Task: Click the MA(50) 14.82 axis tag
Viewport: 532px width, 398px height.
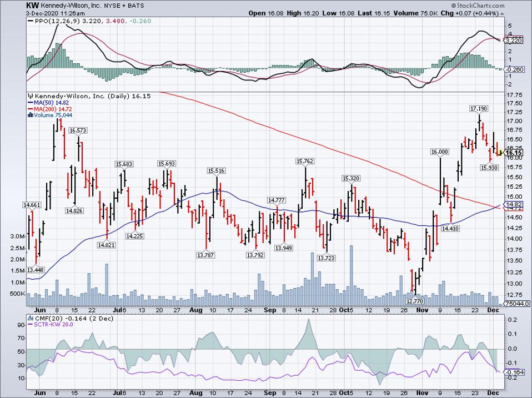Action: coord(513,204)
